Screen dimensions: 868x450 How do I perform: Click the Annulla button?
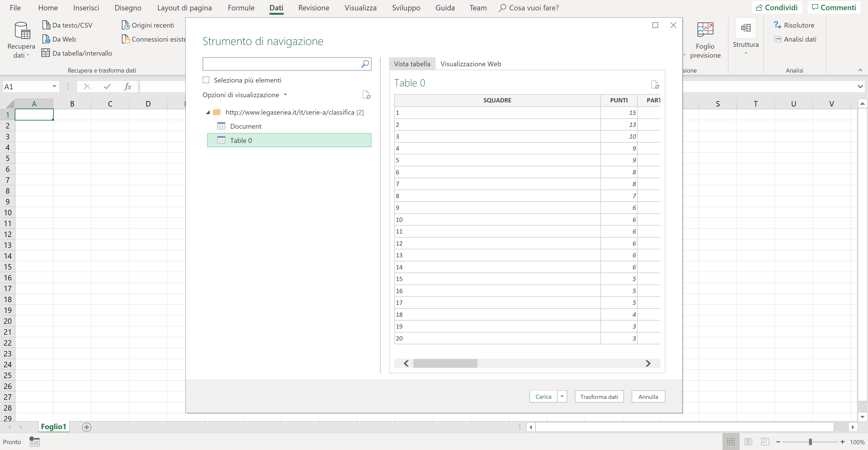(x=648, y=396)
